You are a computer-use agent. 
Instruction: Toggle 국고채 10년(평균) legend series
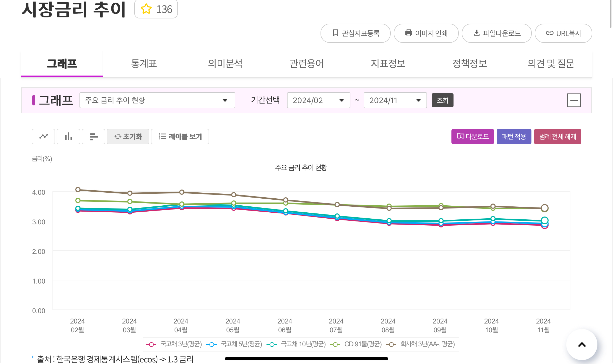pos(297,344)
